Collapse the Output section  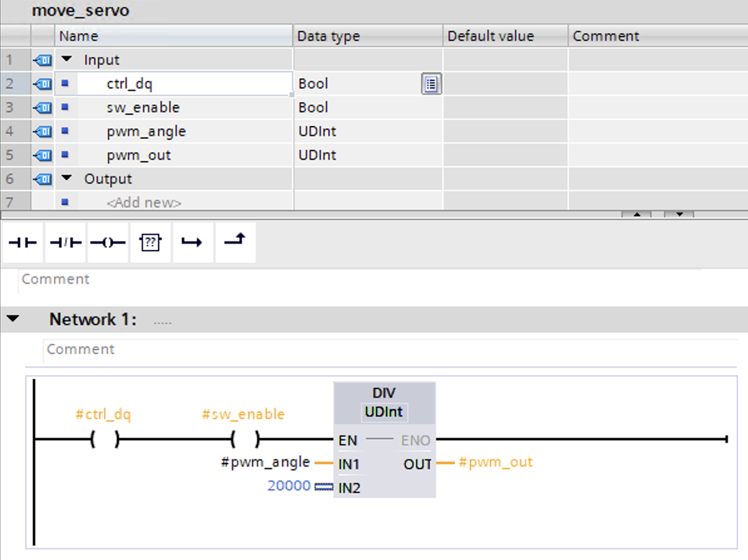pos(66,179)
